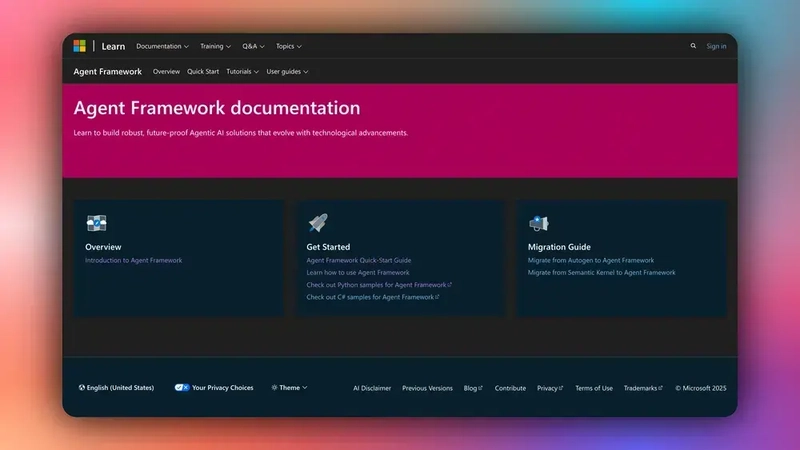This screenshot has width=800, height=450.
Task: Open the Documentation dropdown menu
Action: pos(162,46)
